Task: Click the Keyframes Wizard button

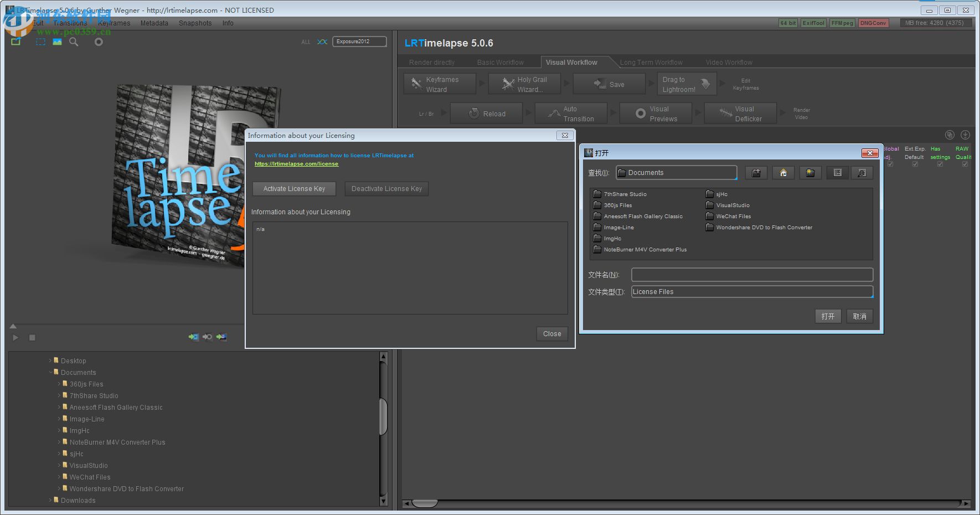Action: [x=440, y=84]
